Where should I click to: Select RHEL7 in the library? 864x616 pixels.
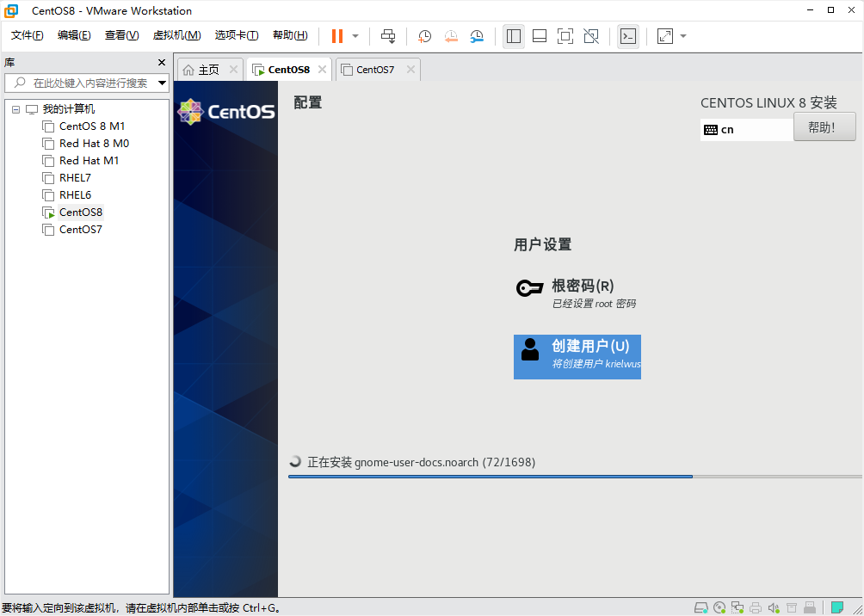pyautogui.click(x=75, y=177)
